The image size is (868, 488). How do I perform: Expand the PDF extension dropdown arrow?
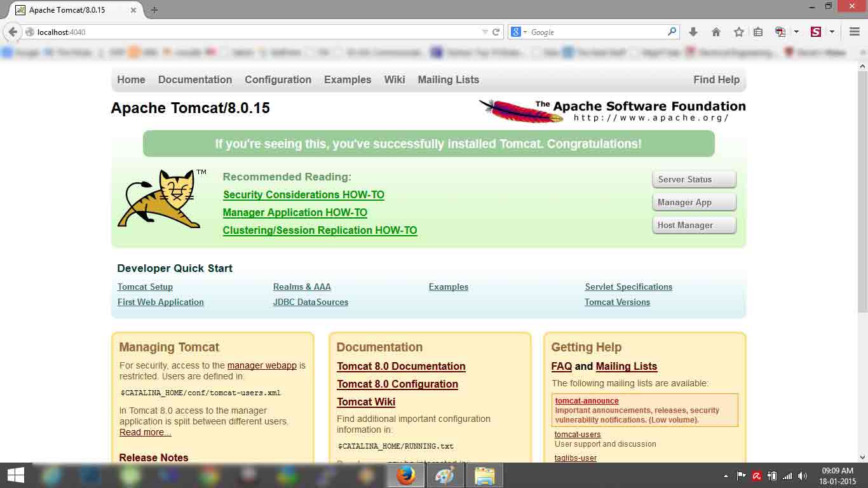796,32
